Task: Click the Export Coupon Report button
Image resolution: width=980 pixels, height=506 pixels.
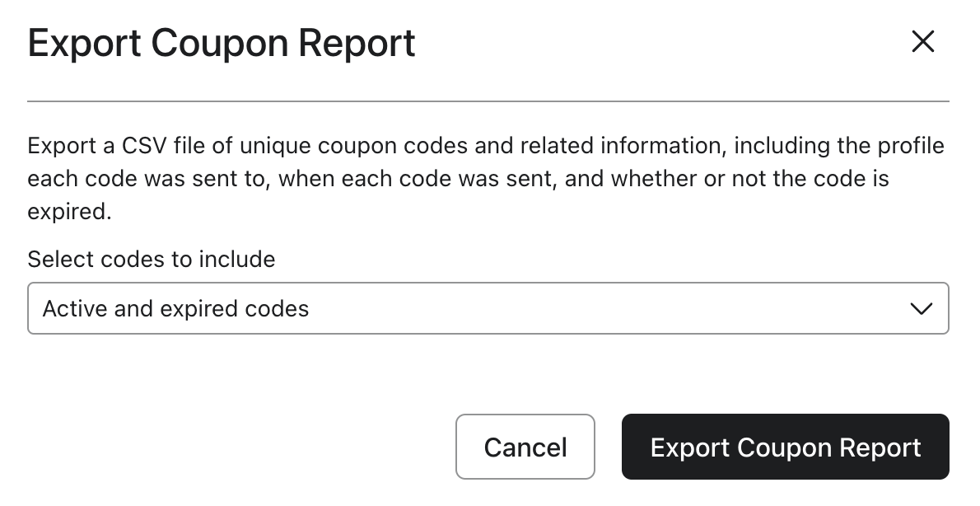Action: click(785, 446)
